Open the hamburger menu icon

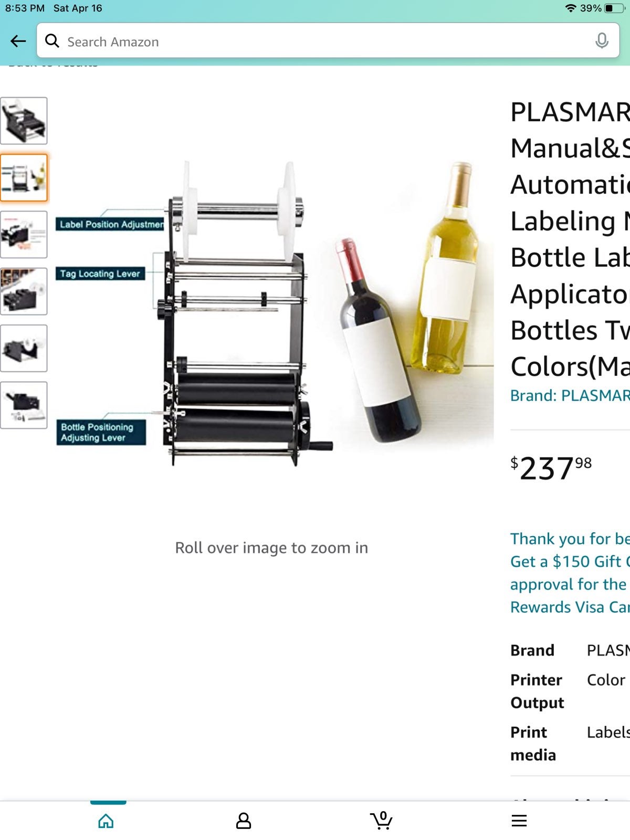[519, 821]
